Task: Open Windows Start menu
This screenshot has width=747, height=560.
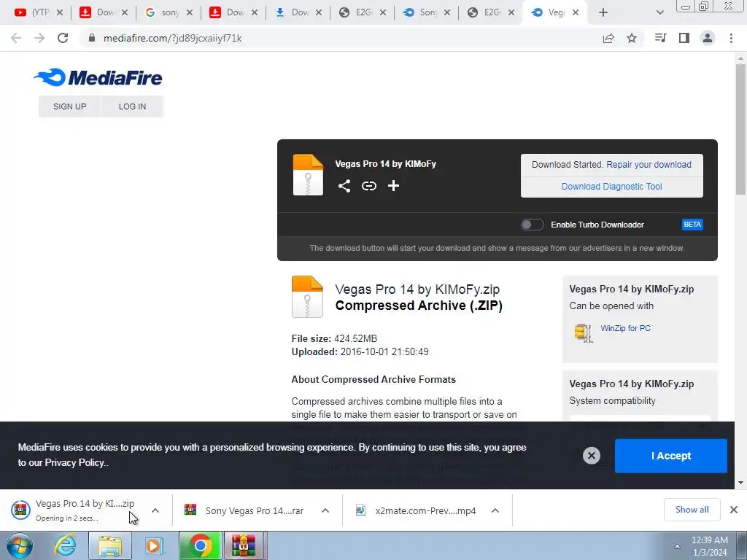Action: coord(20,545)
